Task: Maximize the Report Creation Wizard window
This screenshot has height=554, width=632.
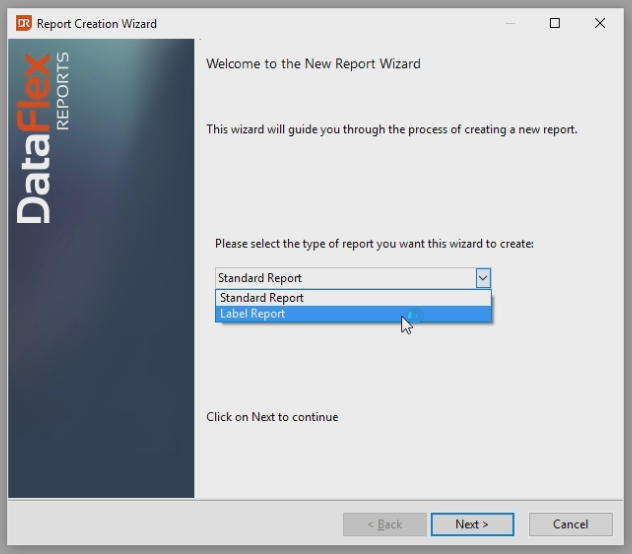Action: (555, 23)
